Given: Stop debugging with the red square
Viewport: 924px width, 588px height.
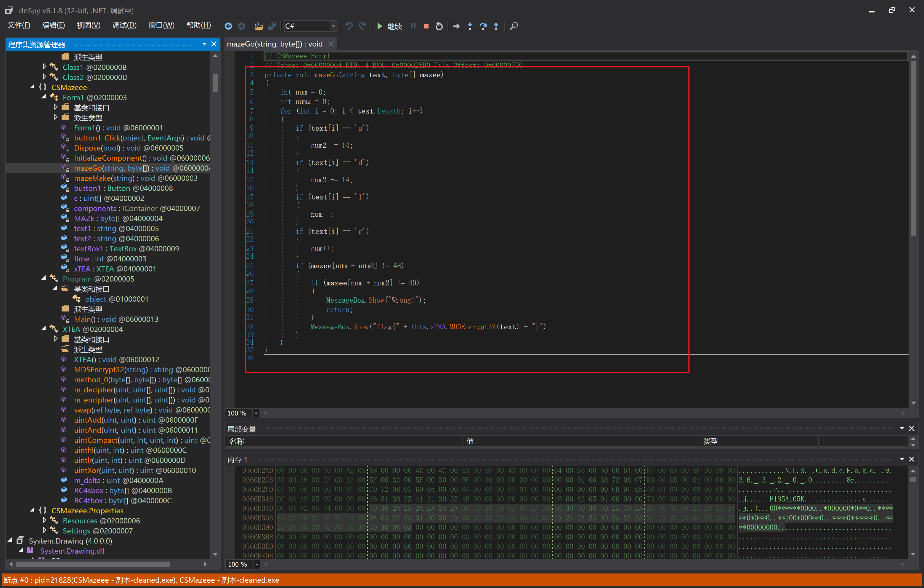Looking at the screenshot, I should tap(426, 26).
